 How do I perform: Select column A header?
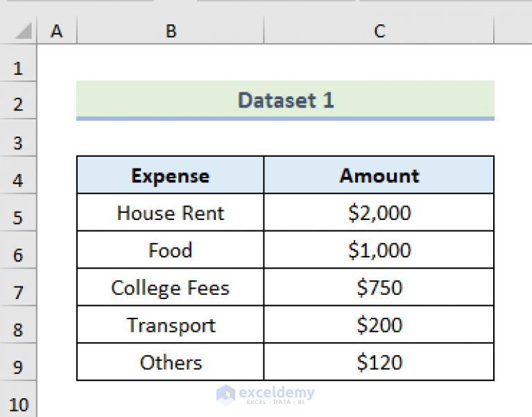pos(57,31)
